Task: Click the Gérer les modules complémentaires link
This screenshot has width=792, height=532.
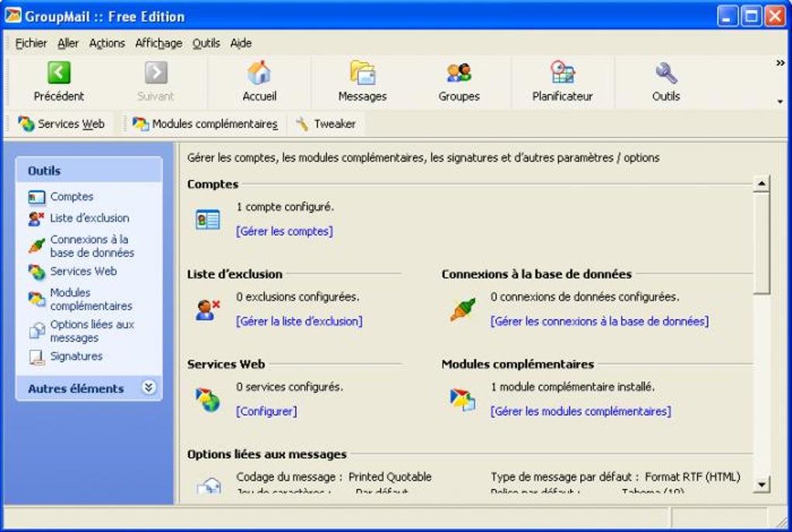Action: pyautogui.click(x=581, y=412)
